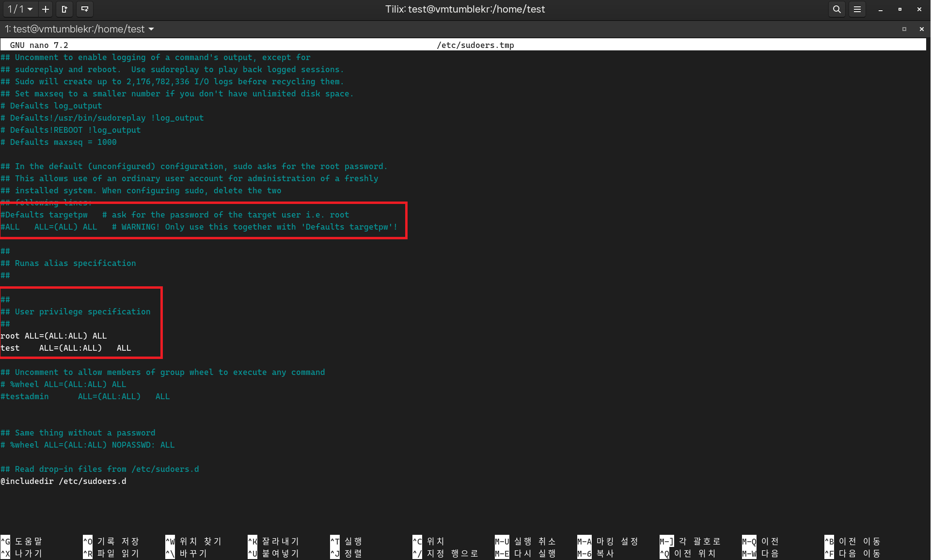Open the hamburger menu in title bar
The width and height of the screenshot is (931, 560).
857,9
